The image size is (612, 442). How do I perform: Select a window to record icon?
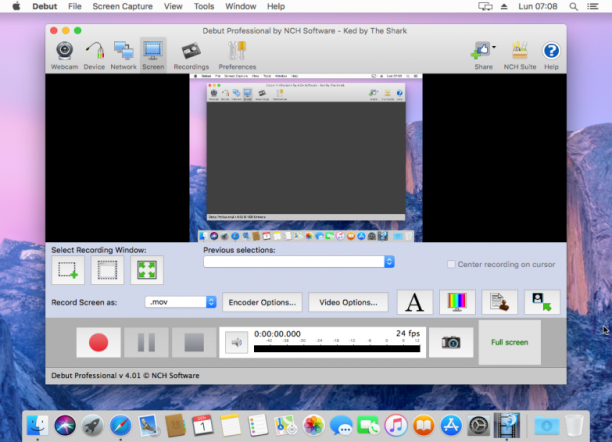[x=107, y=270]
